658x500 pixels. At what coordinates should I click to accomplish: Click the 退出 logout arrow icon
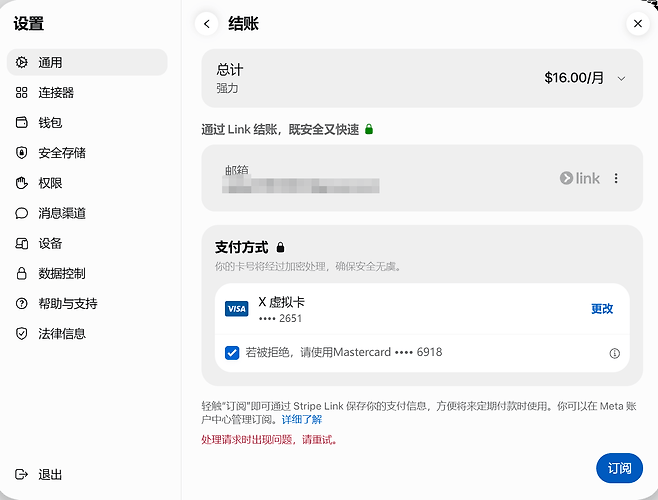click(x=21, y=474)
